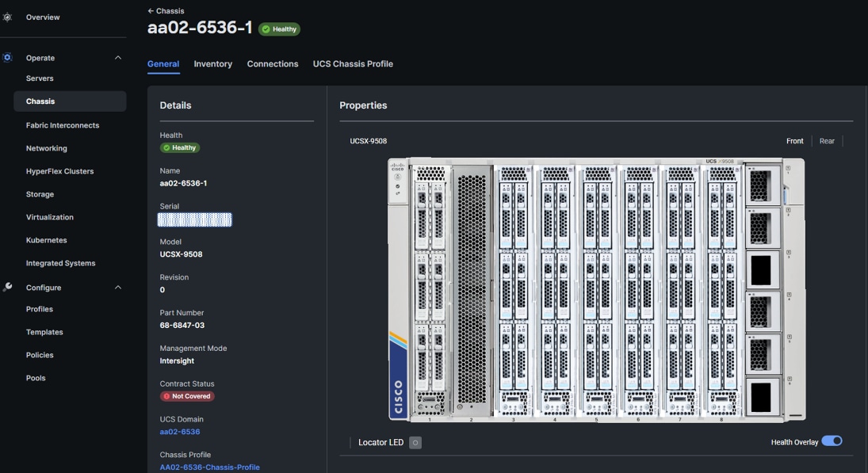This screenshot has height=473, width=868.
Task: Click the part number 68-6847-03
Action: [182, 326]
